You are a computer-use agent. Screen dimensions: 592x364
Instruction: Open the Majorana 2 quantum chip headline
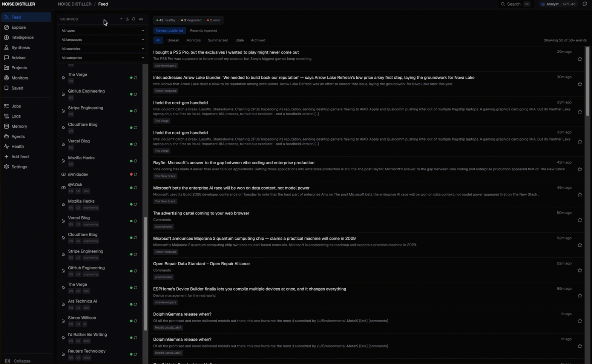pyautogui.click(x=255, y=239)
